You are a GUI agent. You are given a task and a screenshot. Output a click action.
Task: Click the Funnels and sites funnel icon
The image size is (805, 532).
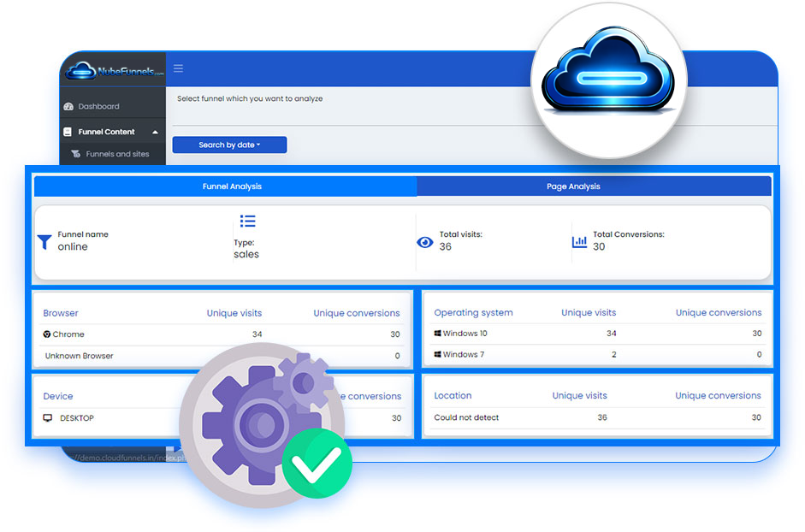(x=76, y=154)
